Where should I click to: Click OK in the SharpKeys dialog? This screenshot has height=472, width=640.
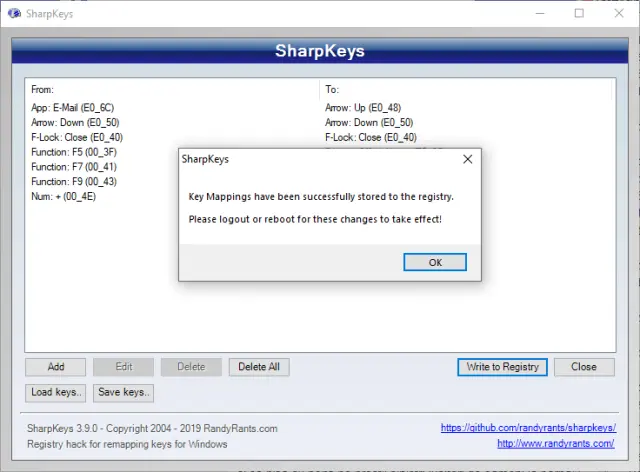(435, 262)
